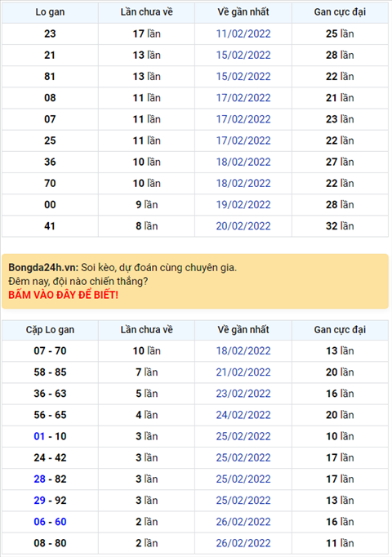This screenshot has width=392, height=557.
Task: Select 'Lần chưa về' header in first table
Action: (147, 12)
